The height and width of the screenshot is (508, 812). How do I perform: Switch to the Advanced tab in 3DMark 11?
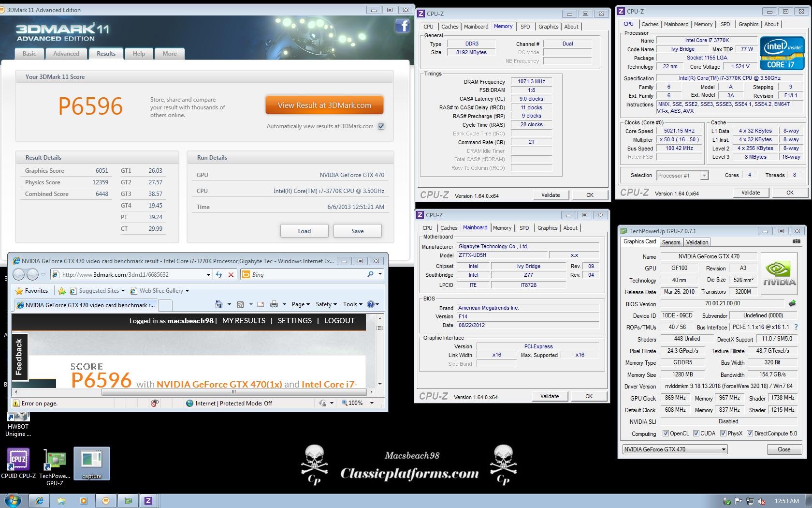(66, 54)
